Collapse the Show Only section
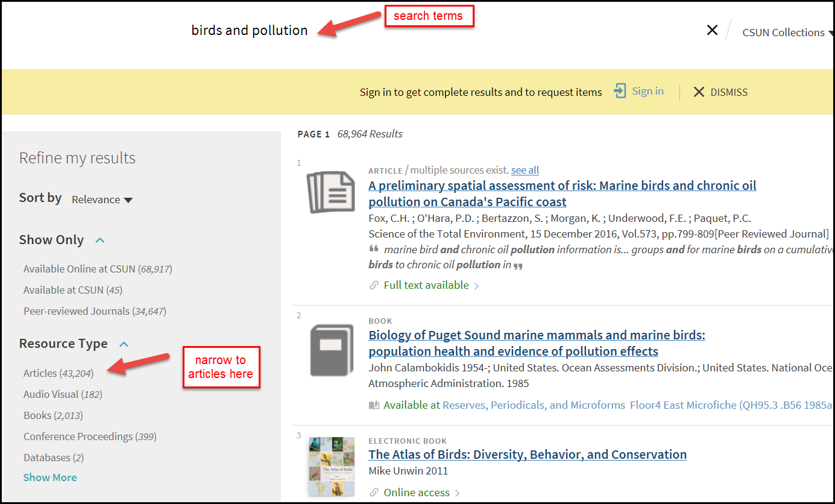 point(99,239)
